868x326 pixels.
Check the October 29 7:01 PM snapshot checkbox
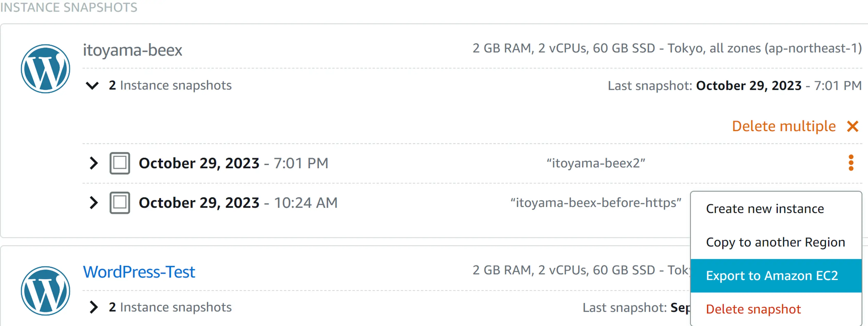pyautogui.click(x=120, y=163)
